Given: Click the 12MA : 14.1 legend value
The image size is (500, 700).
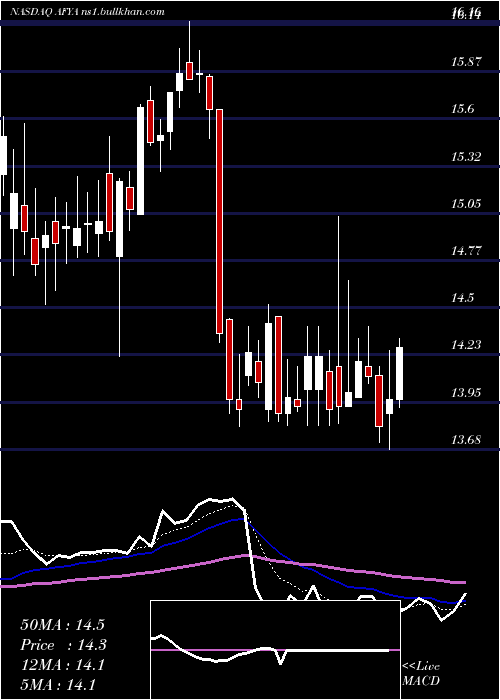Looking at the screenshot, I should pos(62,665).
